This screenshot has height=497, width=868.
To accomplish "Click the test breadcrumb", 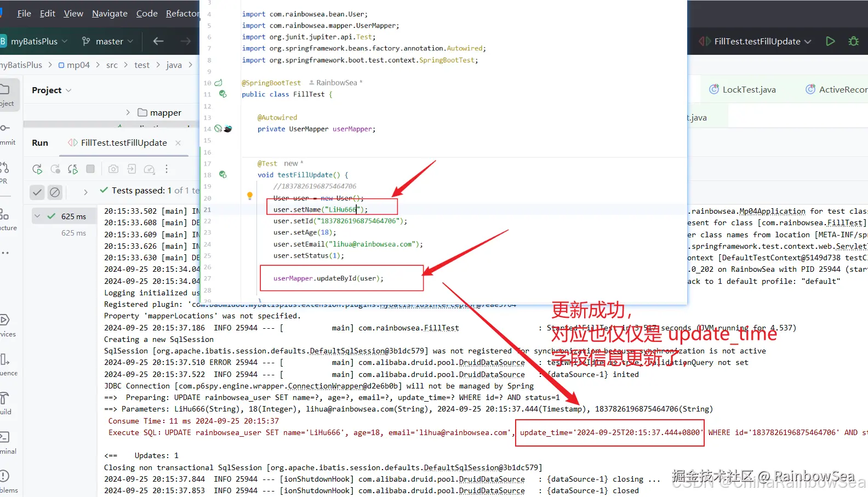I will coord(142,65).
